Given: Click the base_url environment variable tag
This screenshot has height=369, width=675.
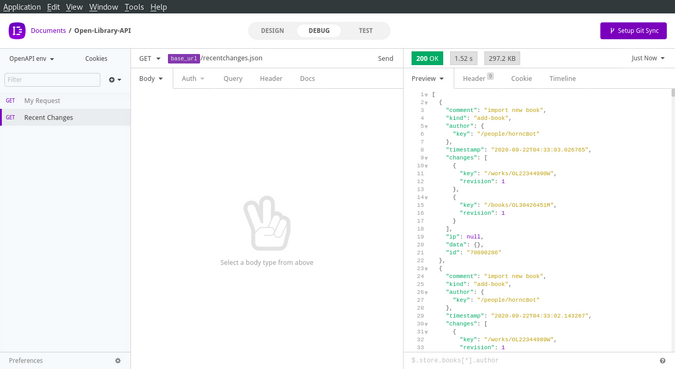Looking at the screenshot, I should [x=184, y=59].
